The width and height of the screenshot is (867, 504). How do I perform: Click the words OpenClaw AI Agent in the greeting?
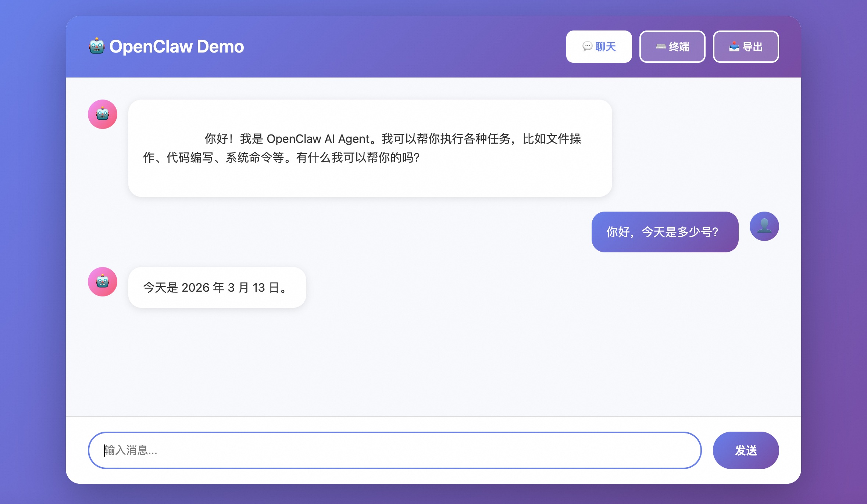pyautogui.click(x=318, y=139)
